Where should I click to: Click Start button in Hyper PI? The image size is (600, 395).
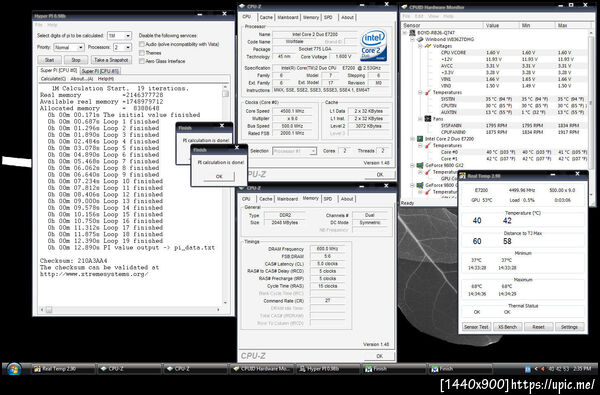pyautogui.click(x=49, y=60)
